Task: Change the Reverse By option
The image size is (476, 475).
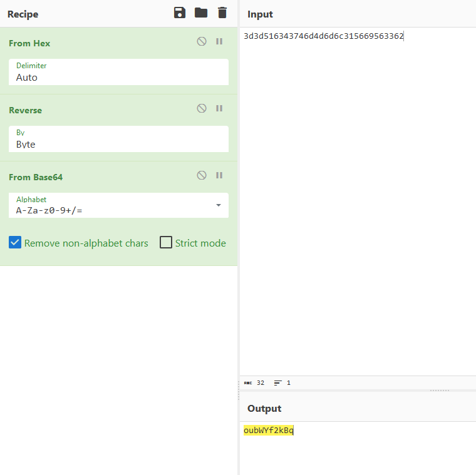Action: [x=119, y=140]
